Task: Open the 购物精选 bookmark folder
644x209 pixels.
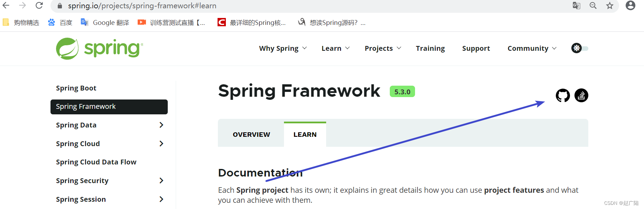Action: point(21,22)
